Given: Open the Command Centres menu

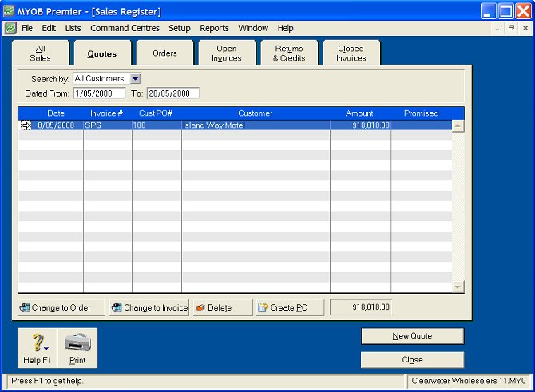Looking at the screenshot, I should 125,28.
